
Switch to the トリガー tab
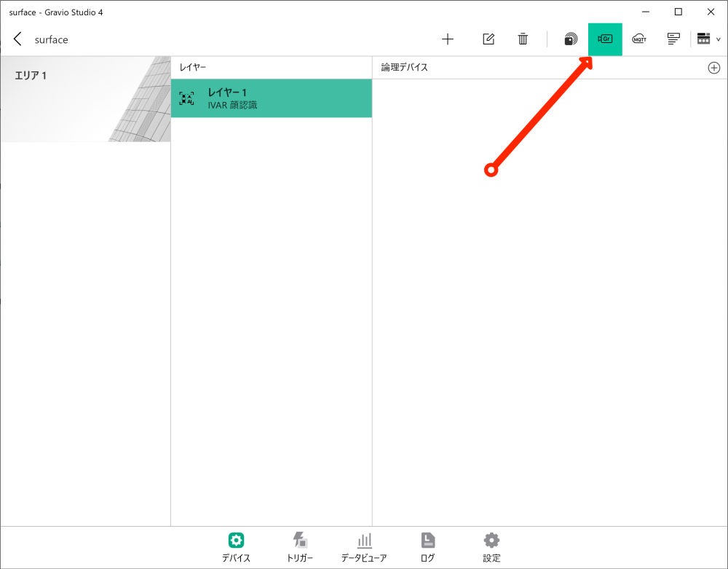(x=300, y=547)
